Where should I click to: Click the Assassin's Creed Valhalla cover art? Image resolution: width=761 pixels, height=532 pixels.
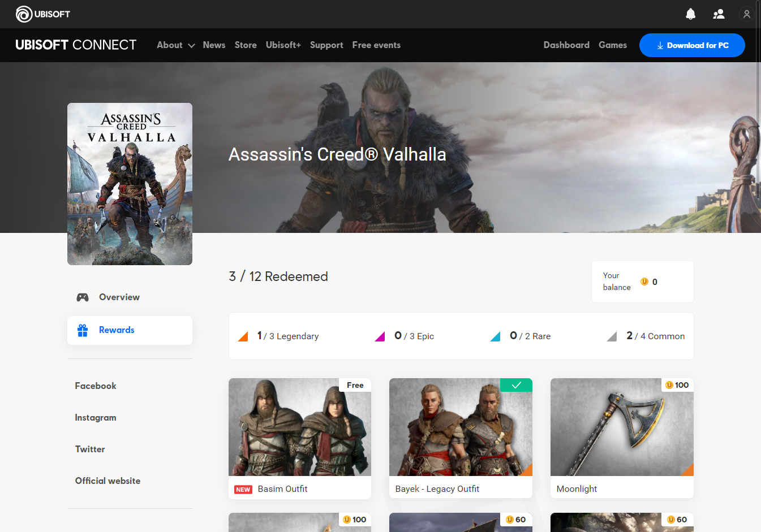[130, 184]
